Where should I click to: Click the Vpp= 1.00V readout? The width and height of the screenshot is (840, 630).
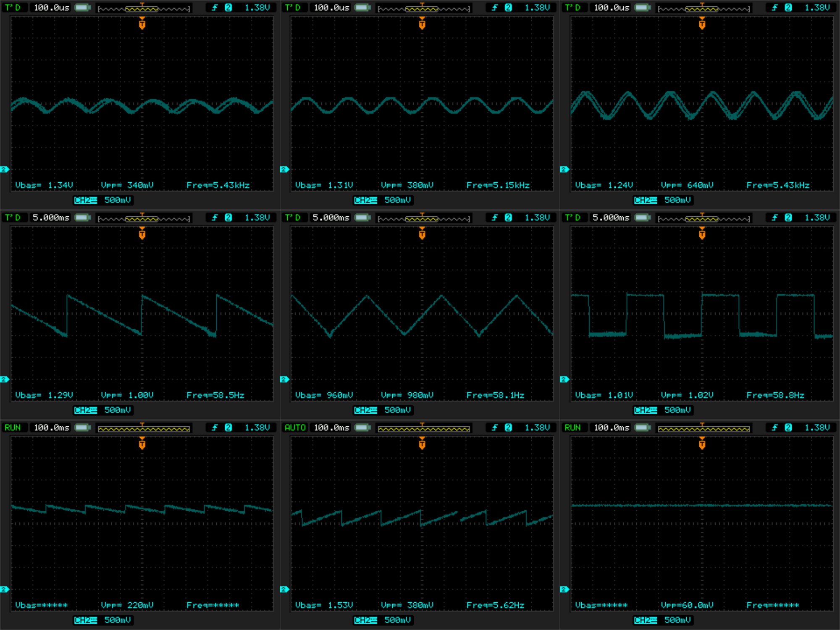coord(127,395)
